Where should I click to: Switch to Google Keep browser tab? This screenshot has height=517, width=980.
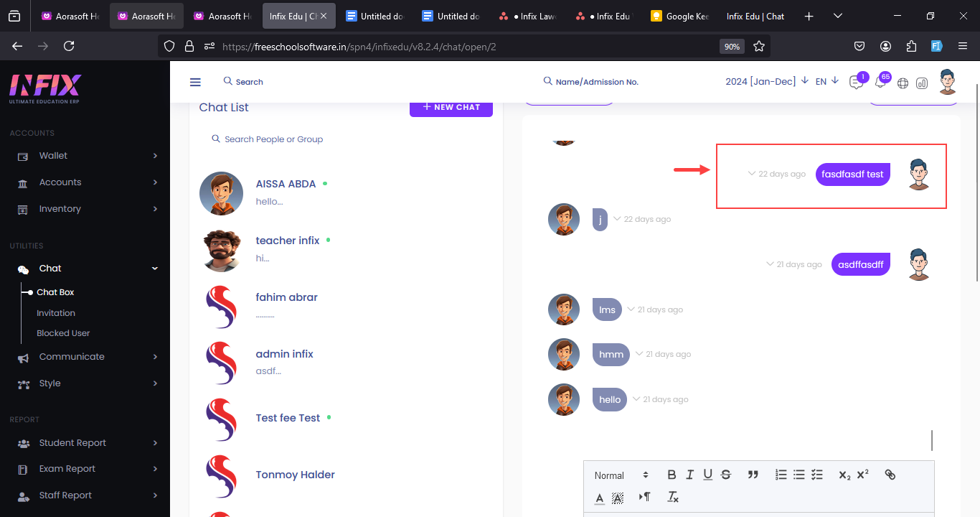point(679,16)
